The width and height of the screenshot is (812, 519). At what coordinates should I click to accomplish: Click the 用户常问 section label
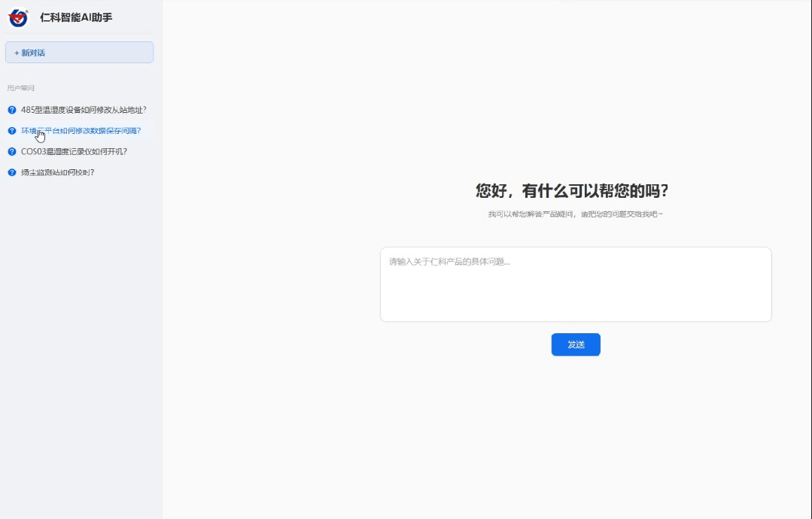click(x=21, y=88)
